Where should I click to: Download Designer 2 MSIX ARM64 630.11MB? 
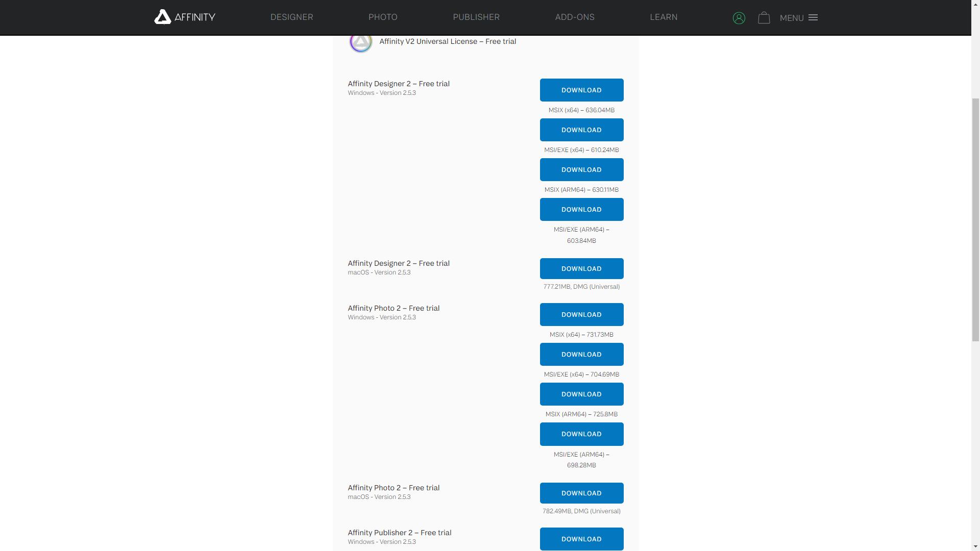pos(581,169)
